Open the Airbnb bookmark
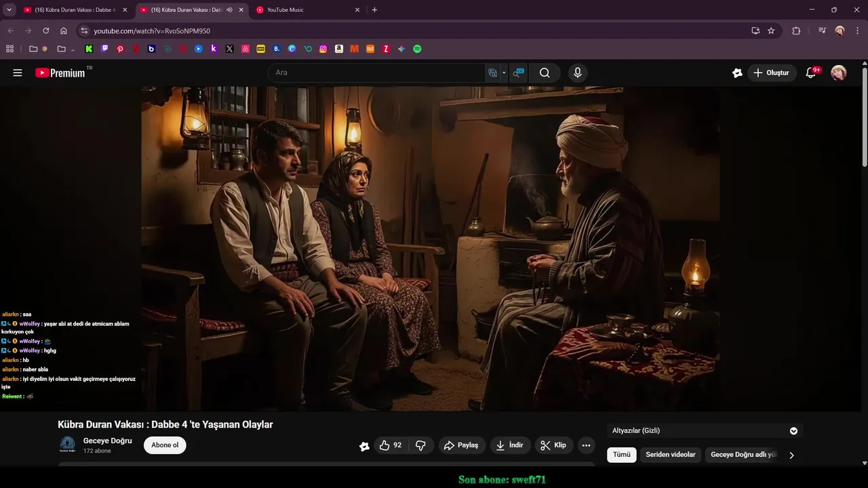The width and height of the screenshot is (868, 488). click(x=245, y=49)
